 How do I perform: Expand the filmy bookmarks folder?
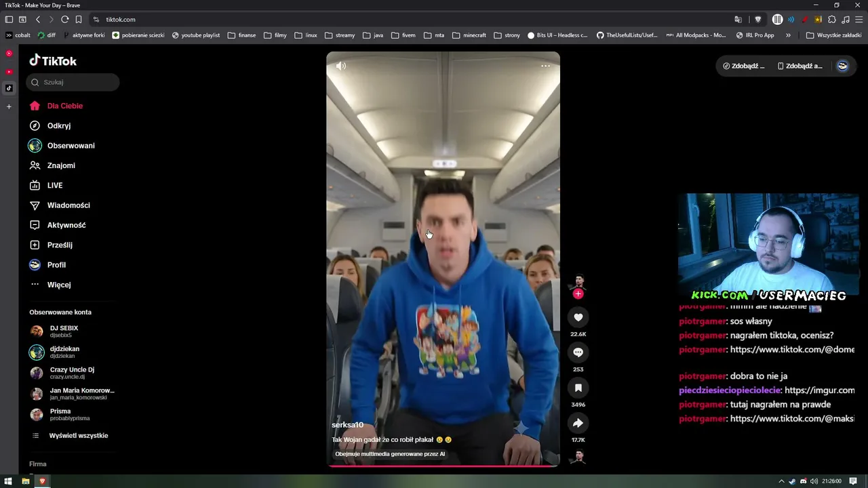point(275,35)
